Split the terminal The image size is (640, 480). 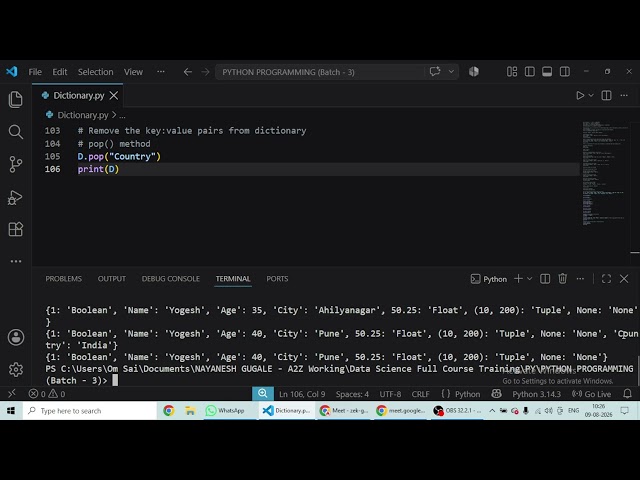[x=545, y=279]
